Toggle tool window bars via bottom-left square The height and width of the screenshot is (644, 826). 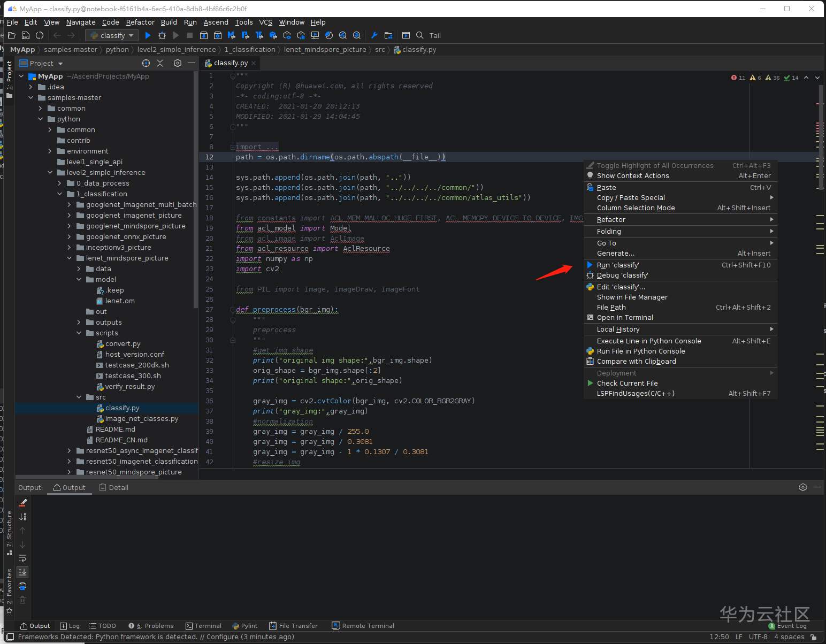10,637
